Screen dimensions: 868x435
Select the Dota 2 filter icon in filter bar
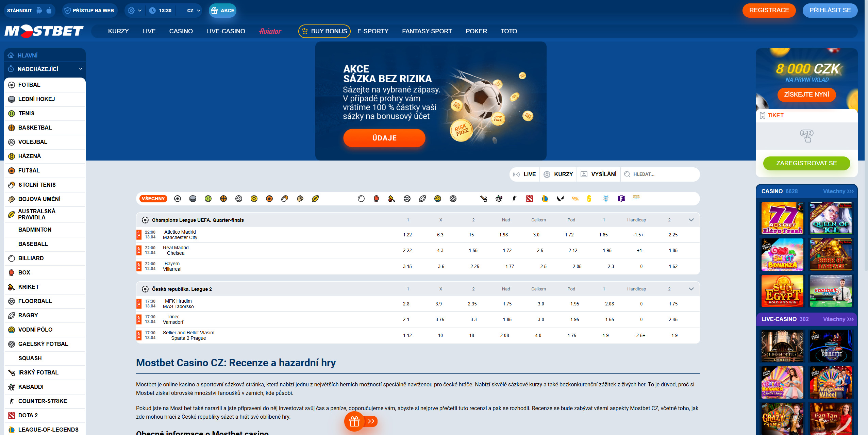coord(530,199)
